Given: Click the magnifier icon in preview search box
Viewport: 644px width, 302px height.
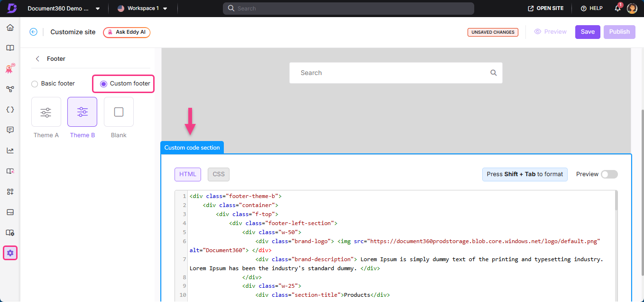Looking at the screenshot, I should 493,73.
